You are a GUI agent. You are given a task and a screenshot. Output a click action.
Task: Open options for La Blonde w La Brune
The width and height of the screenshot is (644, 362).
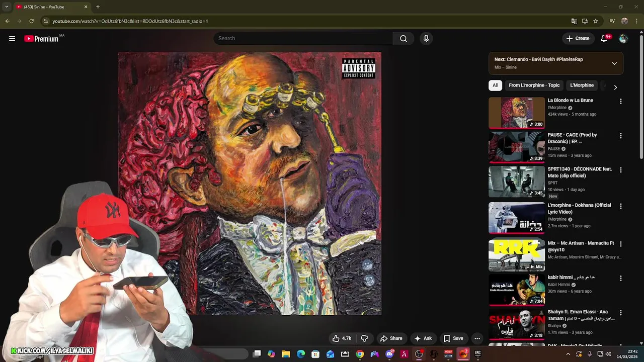[620, 101]
